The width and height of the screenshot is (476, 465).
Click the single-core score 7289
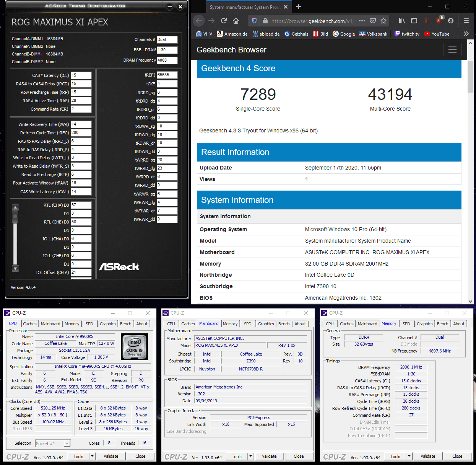[x=258, y=94]
